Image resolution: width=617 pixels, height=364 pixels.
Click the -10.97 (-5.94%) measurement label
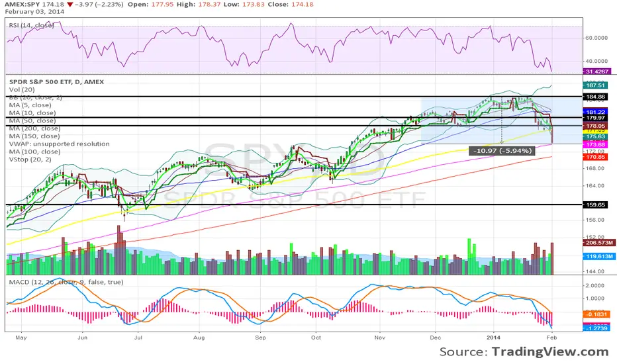click(502, 150)
